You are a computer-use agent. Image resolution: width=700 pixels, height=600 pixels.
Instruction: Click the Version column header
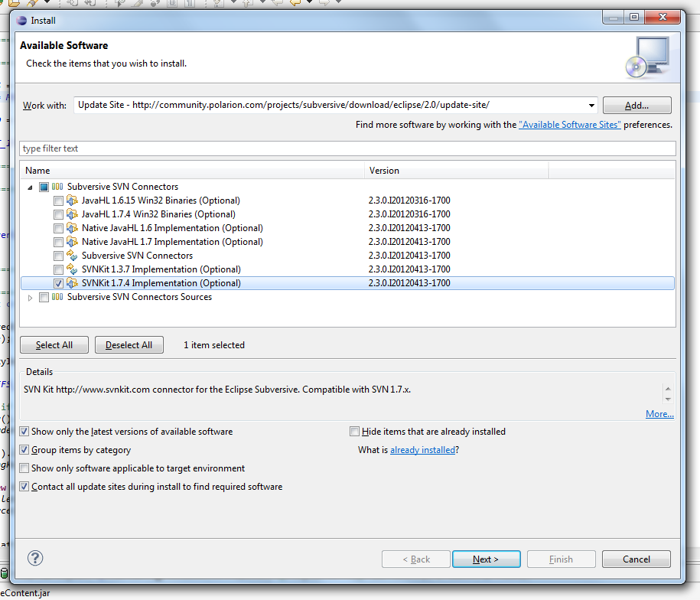[x=456, y=170]
